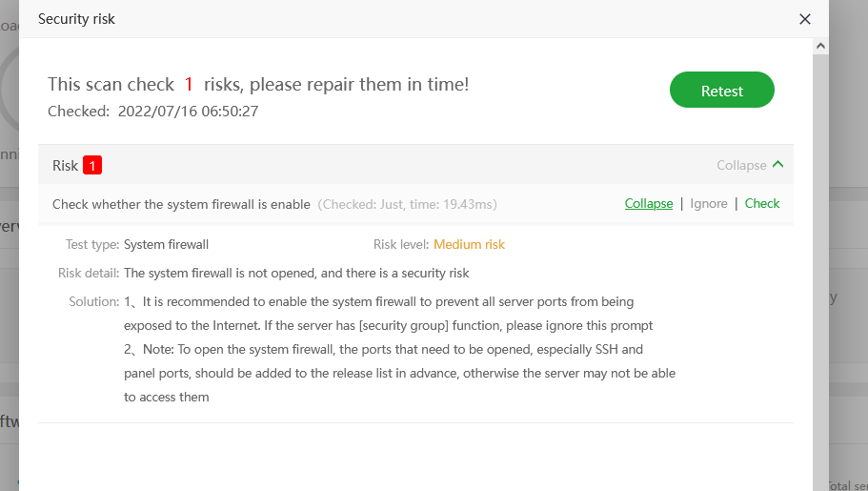The height and width of the screenshot is (491, 868).
Task: Click the orange 'Medium risk' level label
Action: point(469,244)
